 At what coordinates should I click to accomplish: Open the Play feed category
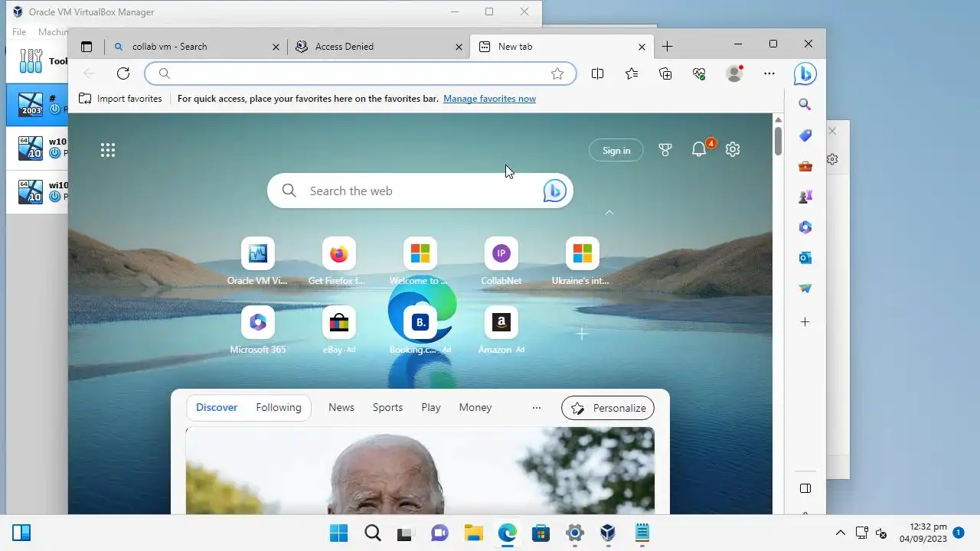[x=431, y=408]
